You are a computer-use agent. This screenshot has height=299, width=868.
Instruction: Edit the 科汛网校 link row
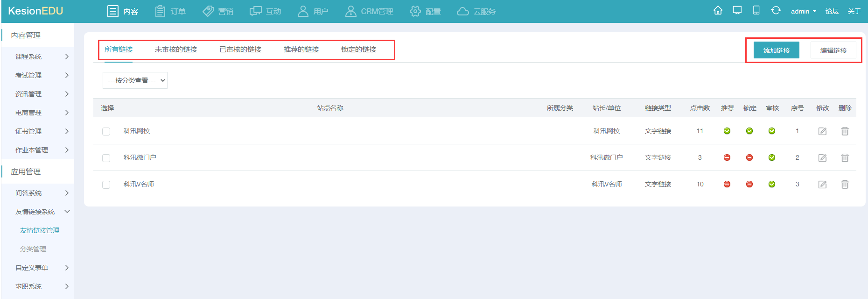(x=822, y=131)
